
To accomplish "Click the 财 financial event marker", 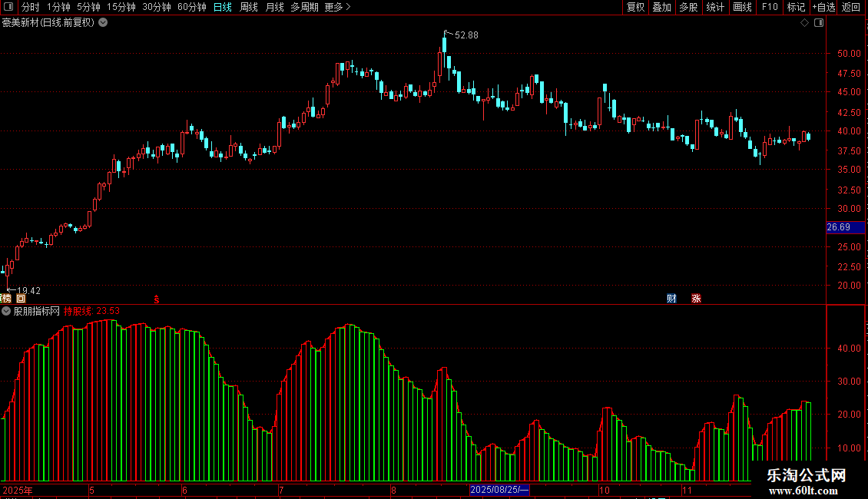I will click(671, 298).
